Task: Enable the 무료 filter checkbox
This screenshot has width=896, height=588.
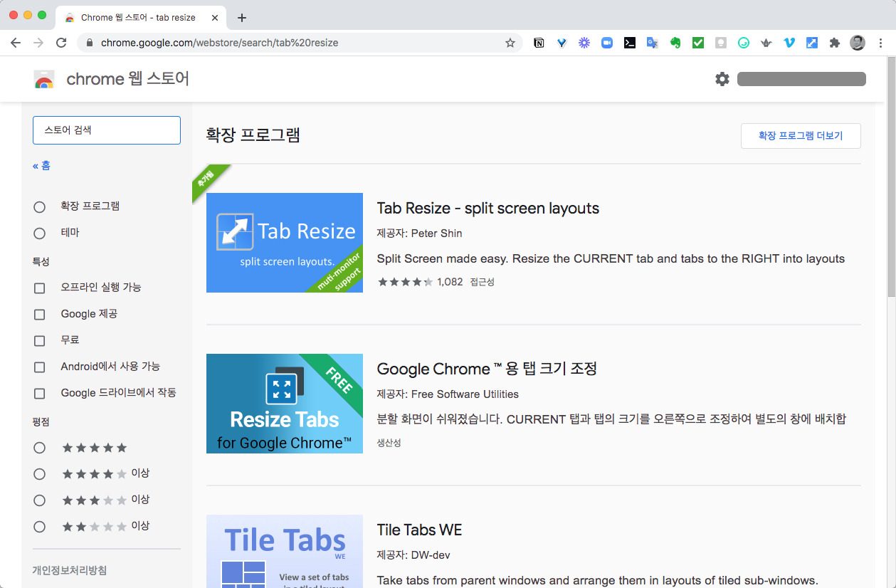Action: 39,341
